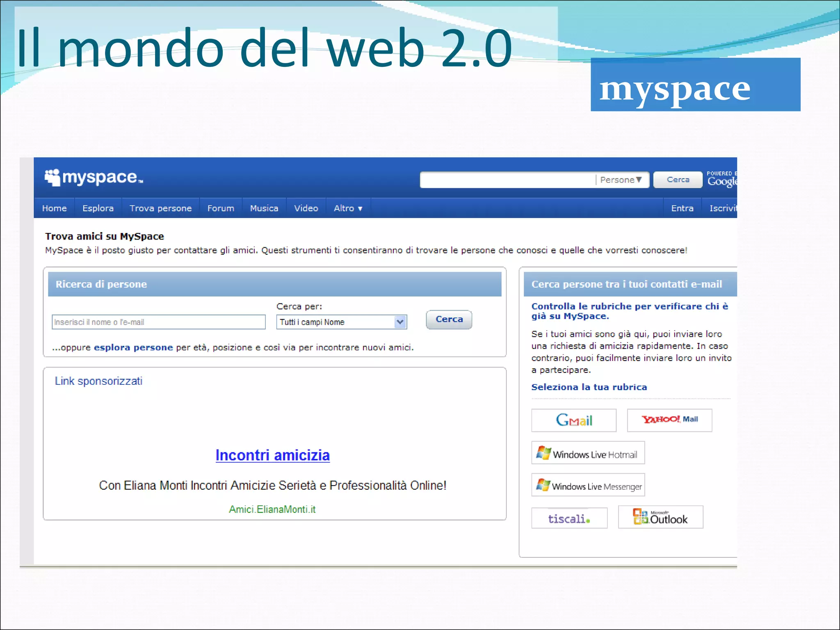Select the Windows Live Hotmail icon
Image resolution: width=840 pixels, height=630 pixels.
coord(588,453)
